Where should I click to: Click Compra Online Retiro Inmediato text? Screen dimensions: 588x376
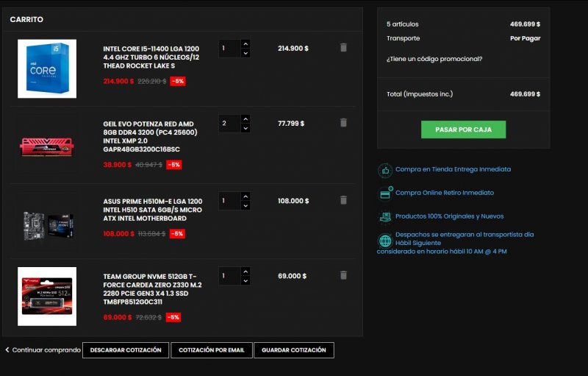tap(445, 193)
